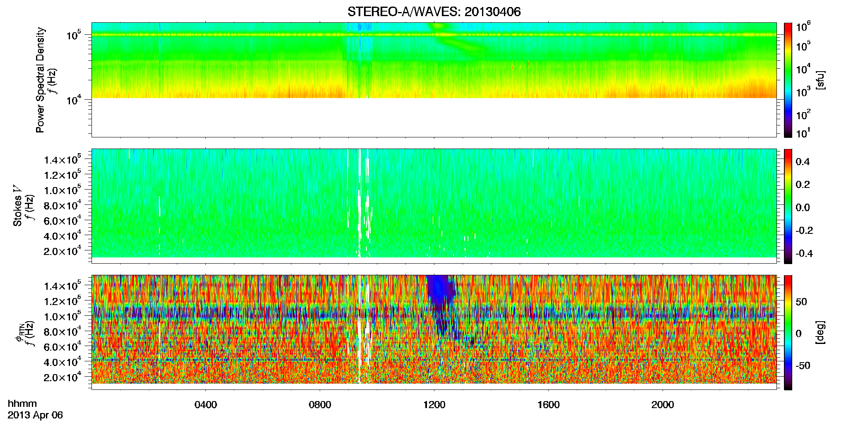Select the [sfu] unit label

(x=820, y=80)
